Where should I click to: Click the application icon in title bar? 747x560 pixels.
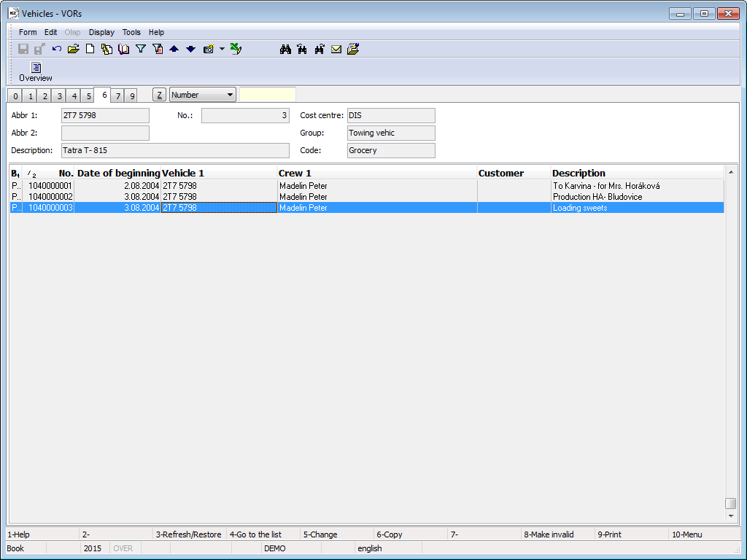pos(14,13)
